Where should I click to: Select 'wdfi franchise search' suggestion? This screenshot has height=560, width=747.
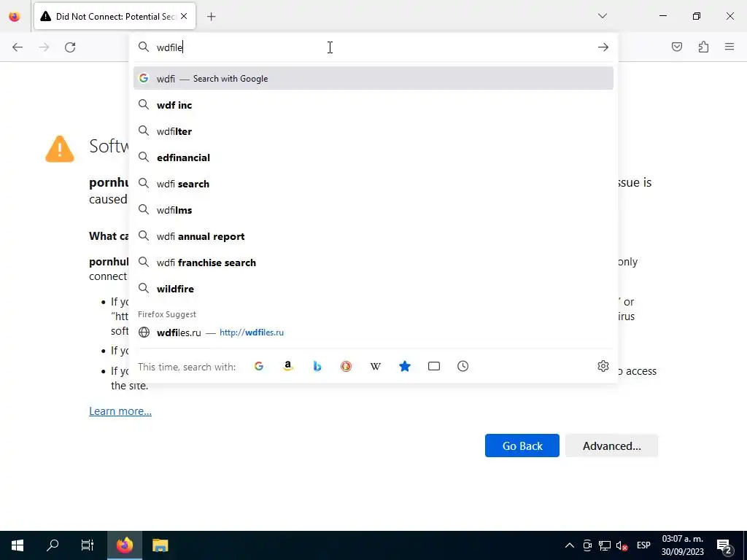(373, 262)
